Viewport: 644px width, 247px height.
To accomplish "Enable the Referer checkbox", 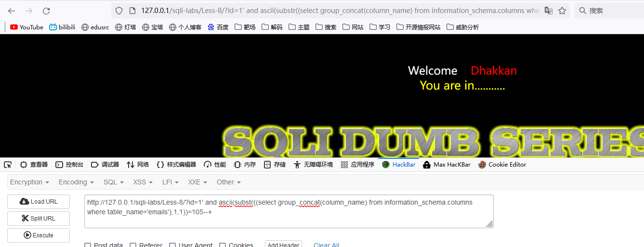I will pyautogui.click(x=133, y=246).
